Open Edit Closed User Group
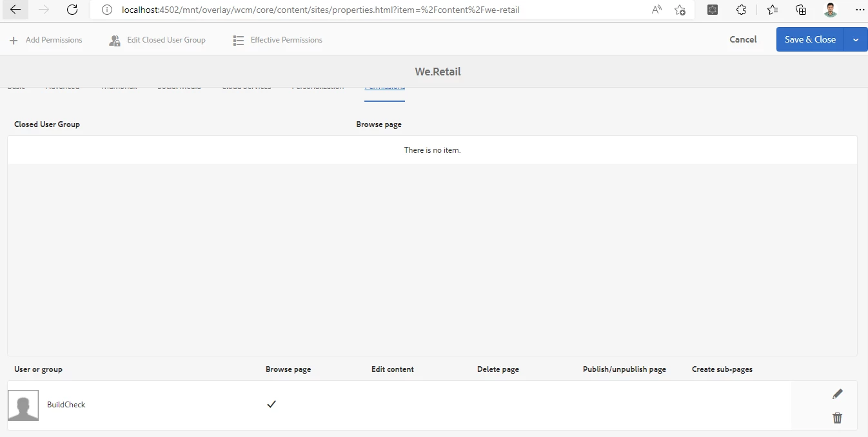 (166, 40)
